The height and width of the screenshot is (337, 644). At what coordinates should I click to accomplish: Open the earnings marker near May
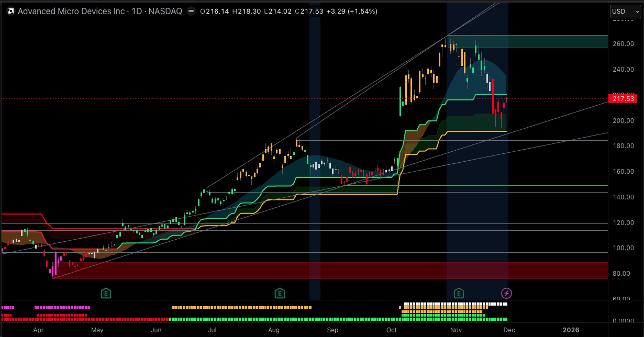[106, 293]
